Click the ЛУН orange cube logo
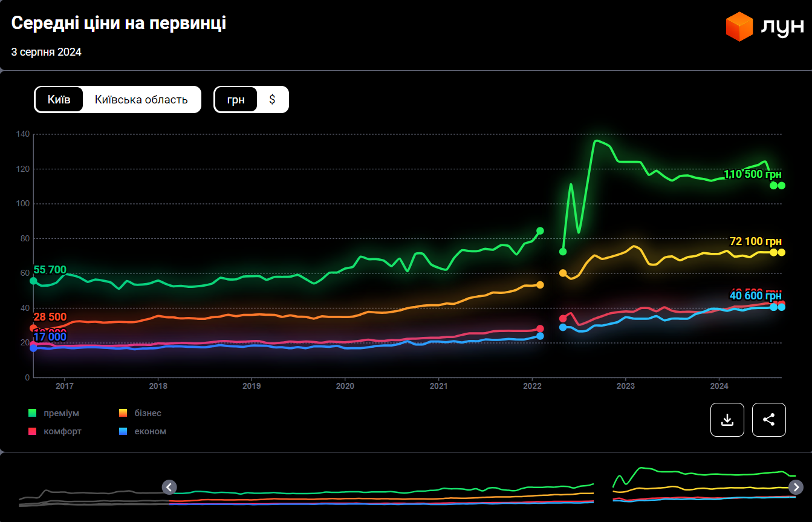This screenshot has width=812, height=522. (x=739, y=27)
